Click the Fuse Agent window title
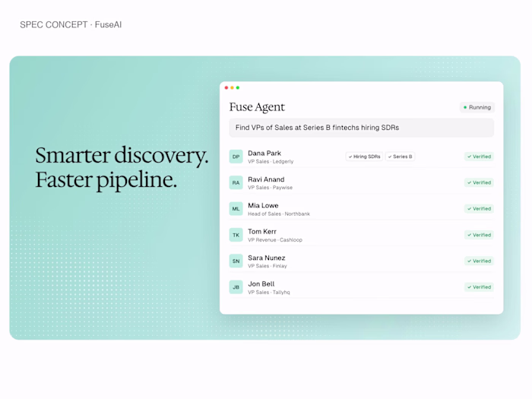Image resolution: width=532 pixels, height=399 pixels. (257, 107)
